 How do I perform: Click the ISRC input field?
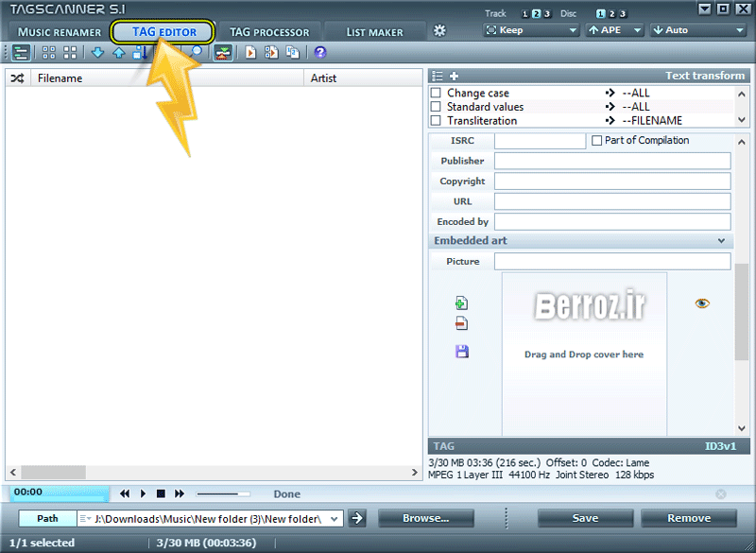coord(540,141)
